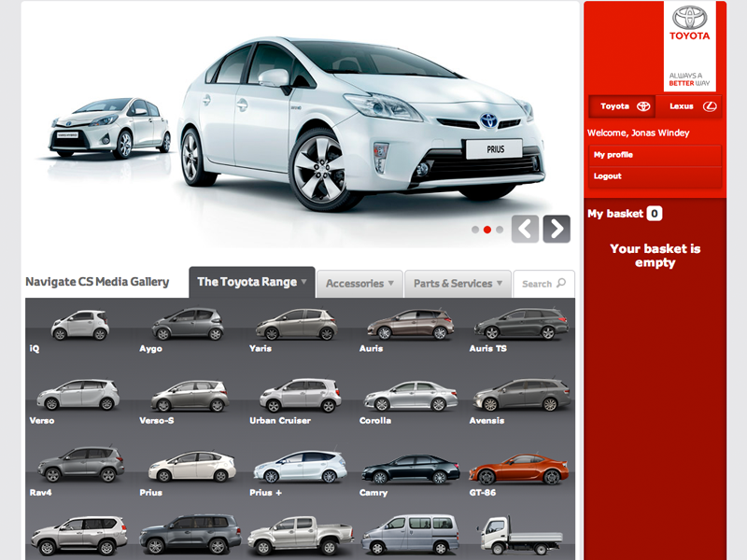Viewport: 747px width, 560px height.
Task: Click the Auris TS car image
Action: pos(520,324)
